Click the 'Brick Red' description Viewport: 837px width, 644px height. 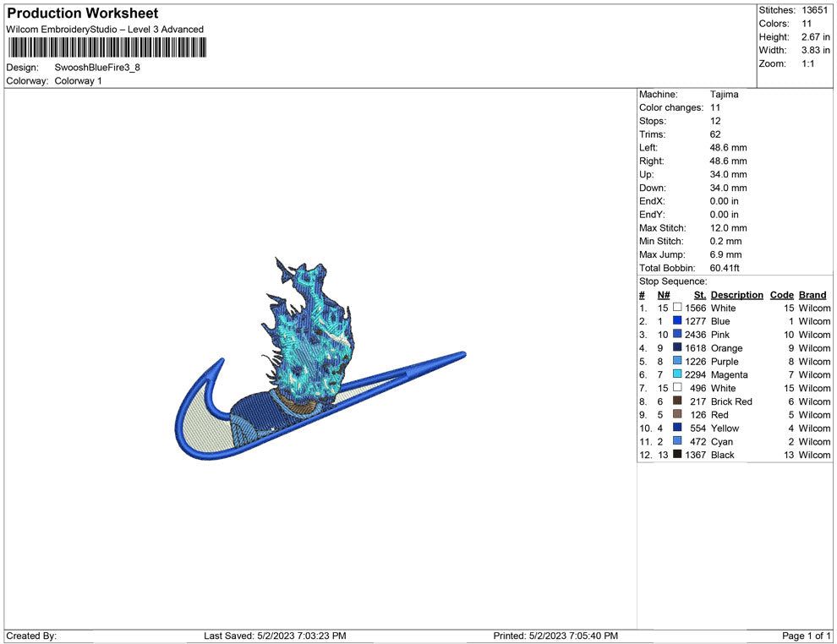coord(731,401)
